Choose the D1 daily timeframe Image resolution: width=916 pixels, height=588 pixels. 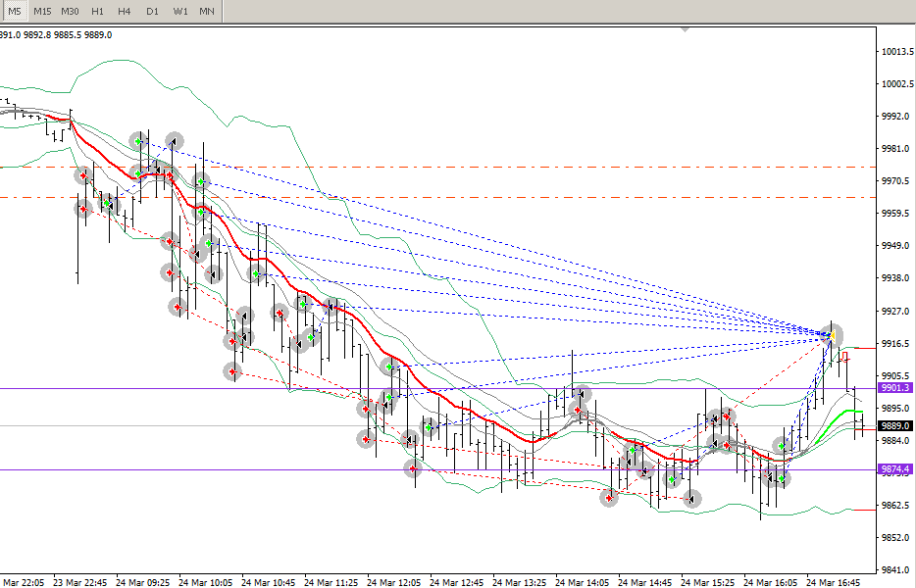click(x=152, y=11)
